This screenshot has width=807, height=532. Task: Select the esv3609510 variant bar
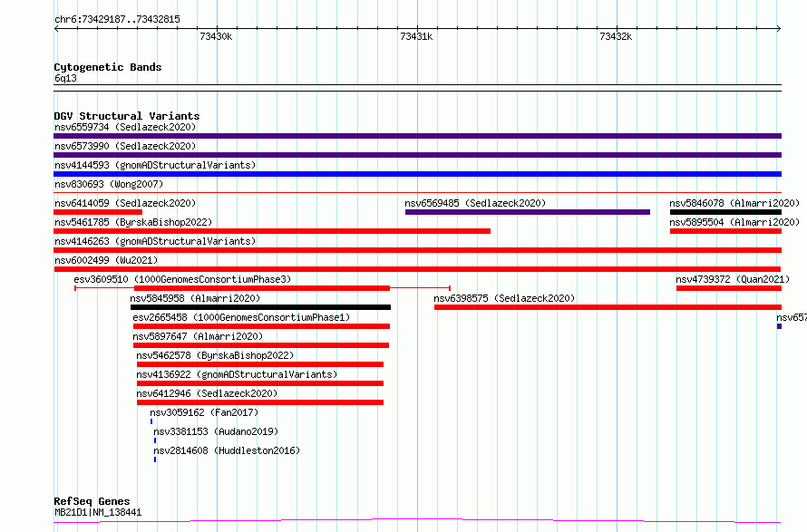[262, 288]
